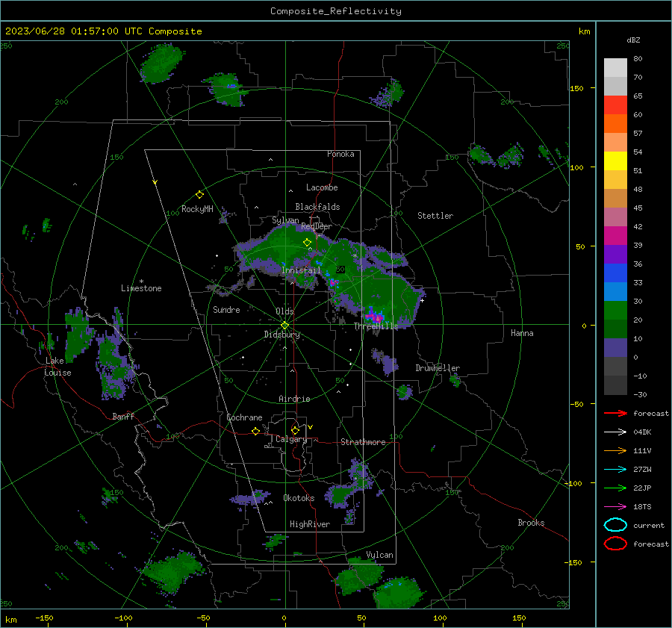
Task: Select the purple 36-39 dBZ swatch
Action: point(615,254)
